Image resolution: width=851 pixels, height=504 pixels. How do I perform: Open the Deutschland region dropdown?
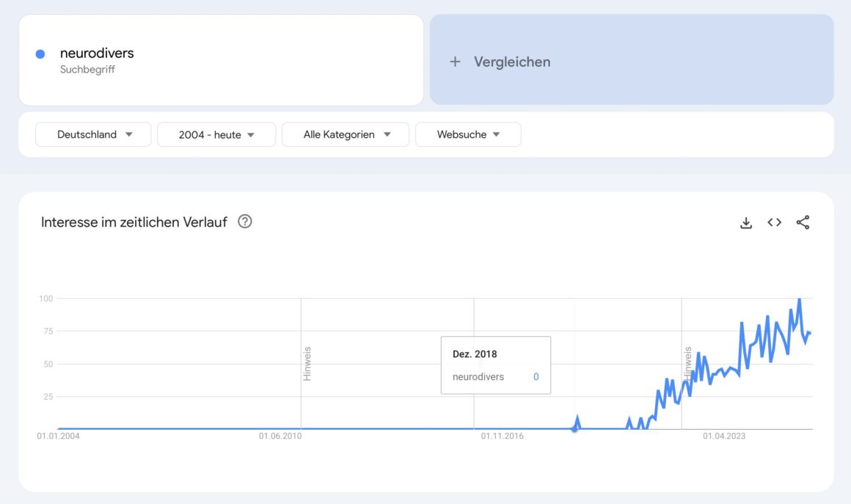(x=94, y=134)
